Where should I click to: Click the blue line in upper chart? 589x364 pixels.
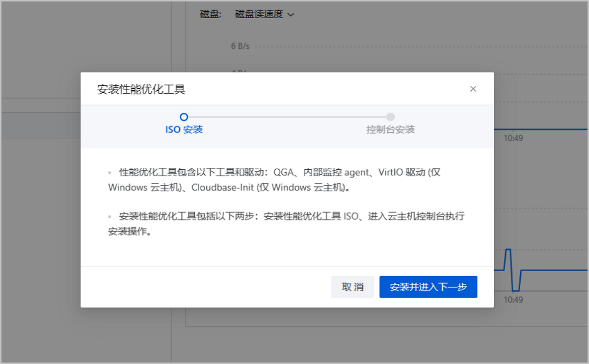[x=540, y=130]
